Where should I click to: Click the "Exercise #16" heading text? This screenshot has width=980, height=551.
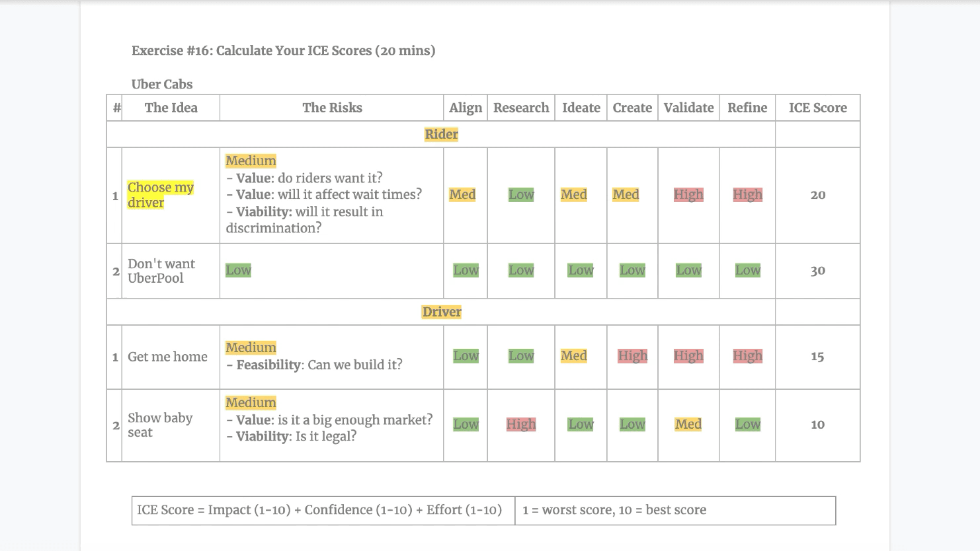pos(283,51)
